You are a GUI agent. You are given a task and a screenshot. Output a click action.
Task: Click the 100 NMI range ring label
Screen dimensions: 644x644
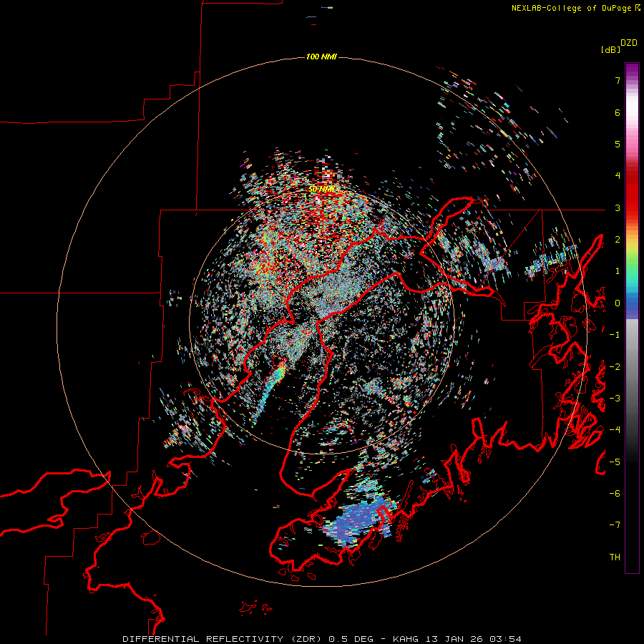321,57
